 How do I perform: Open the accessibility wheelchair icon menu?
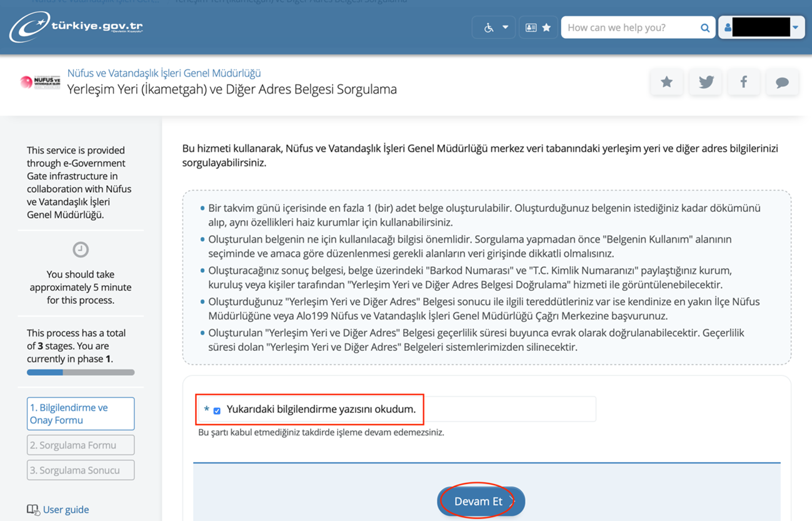pyautogui.click(x=489, y=28)
